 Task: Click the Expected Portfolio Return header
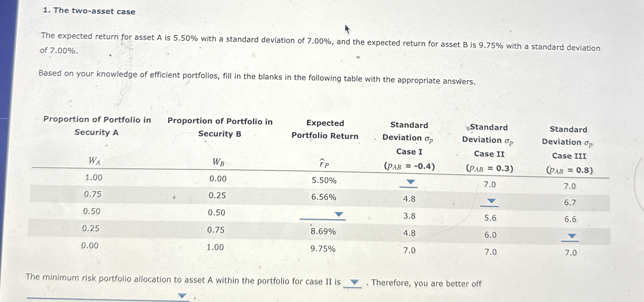tap(325, 130)
